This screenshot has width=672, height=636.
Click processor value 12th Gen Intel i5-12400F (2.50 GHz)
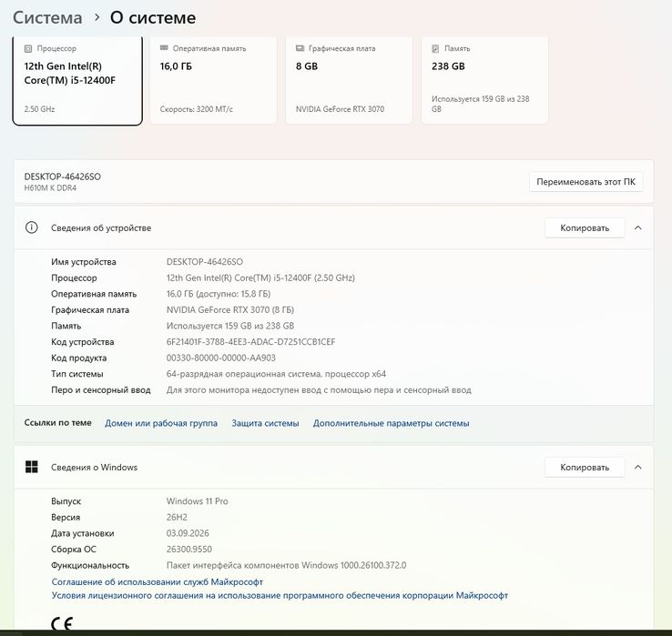point(260,278)
